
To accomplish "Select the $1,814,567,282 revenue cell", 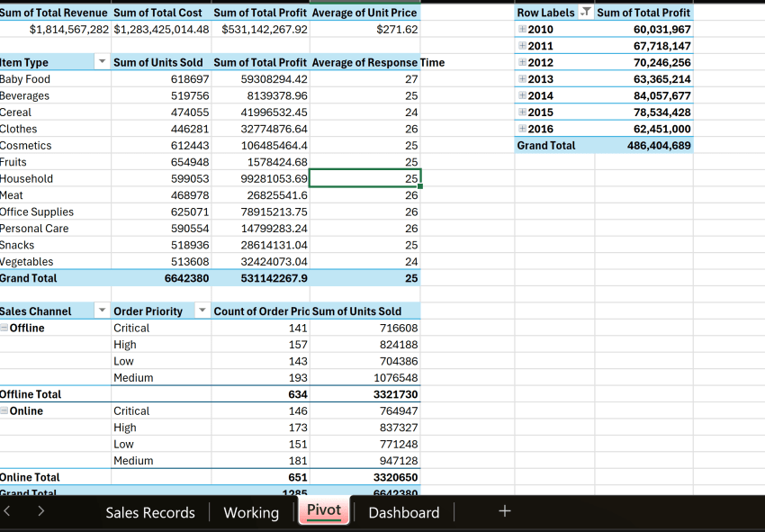I will [55, 30].
